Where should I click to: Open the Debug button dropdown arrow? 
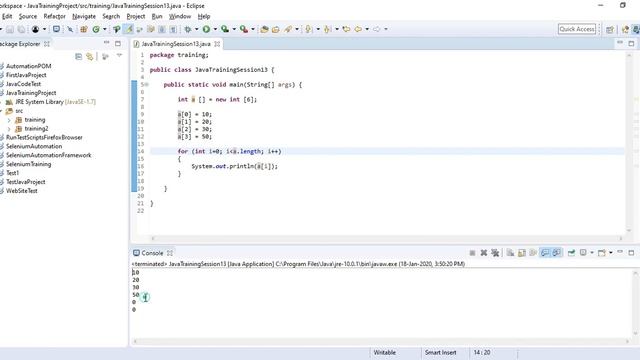pos(196,29)
